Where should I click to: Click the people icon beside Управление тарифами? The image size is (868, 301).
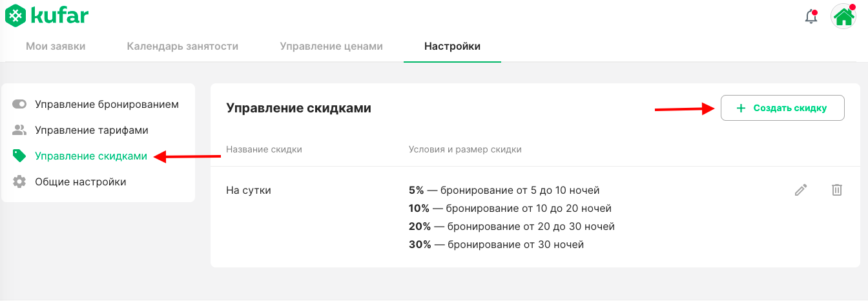click(19, 130)
